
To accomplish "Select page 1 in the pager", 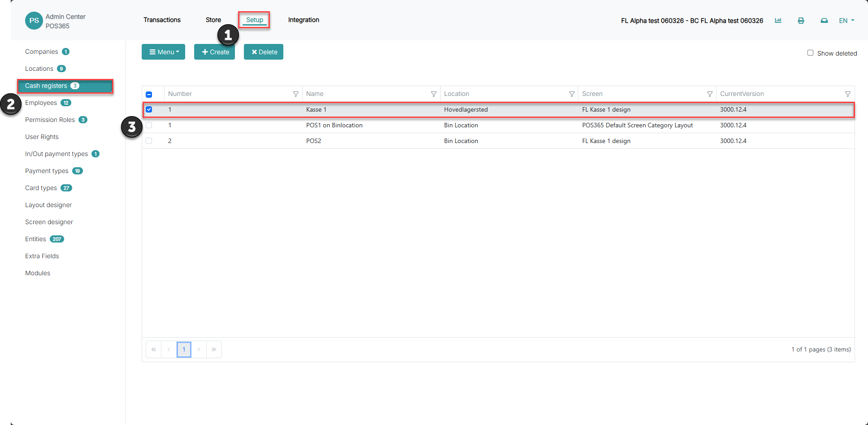I will 184,349.
